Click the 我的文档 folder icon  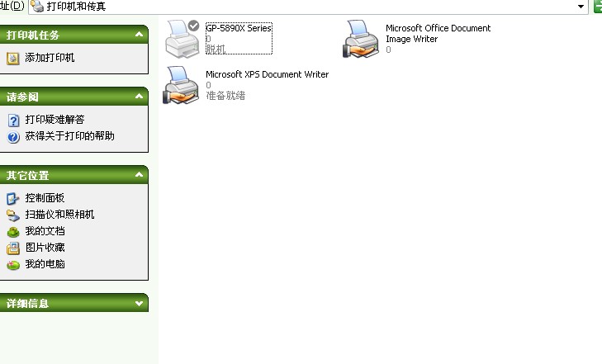pos(13,232)
